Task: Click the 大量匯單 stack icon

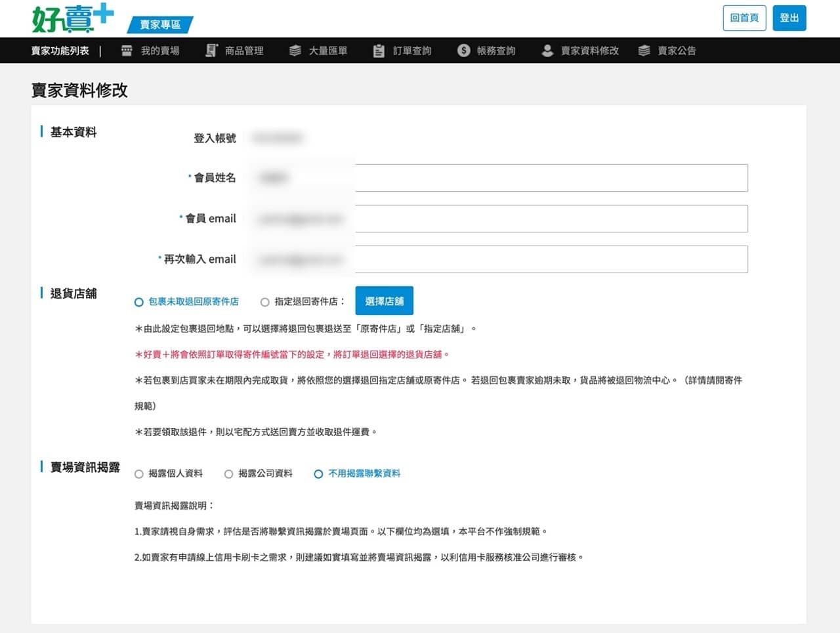Action: [x=295, y=51]
